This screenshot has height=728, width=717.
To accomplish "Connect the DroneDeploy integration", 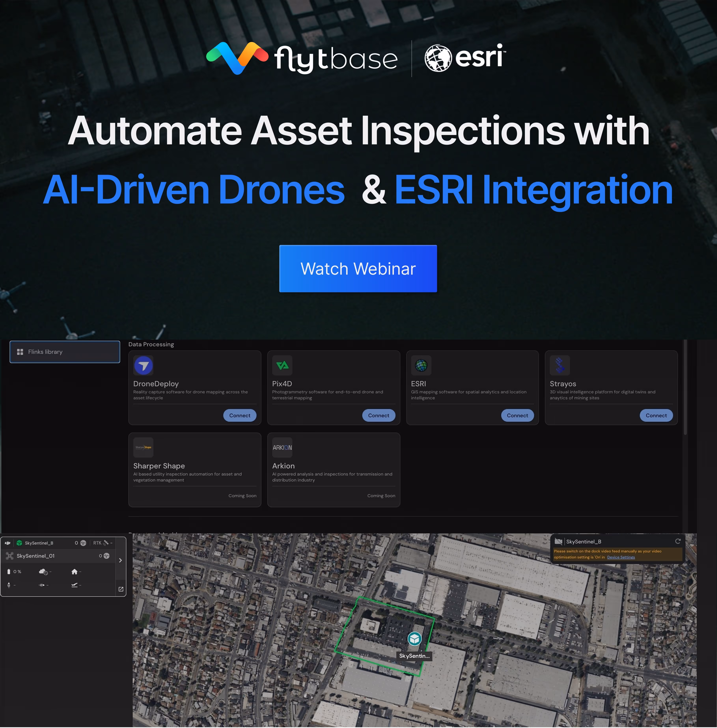I will 240,415.
